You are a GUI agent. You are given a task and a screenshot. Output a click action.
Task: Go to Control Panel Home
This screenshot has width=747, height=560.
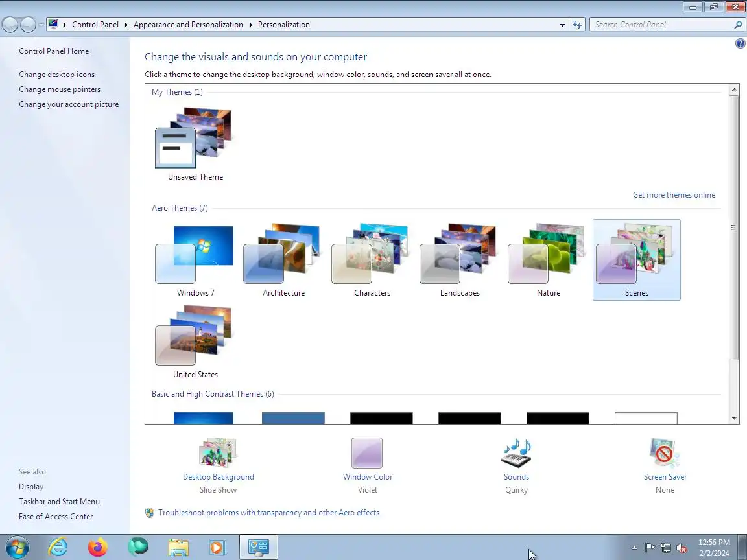(54, 51)
